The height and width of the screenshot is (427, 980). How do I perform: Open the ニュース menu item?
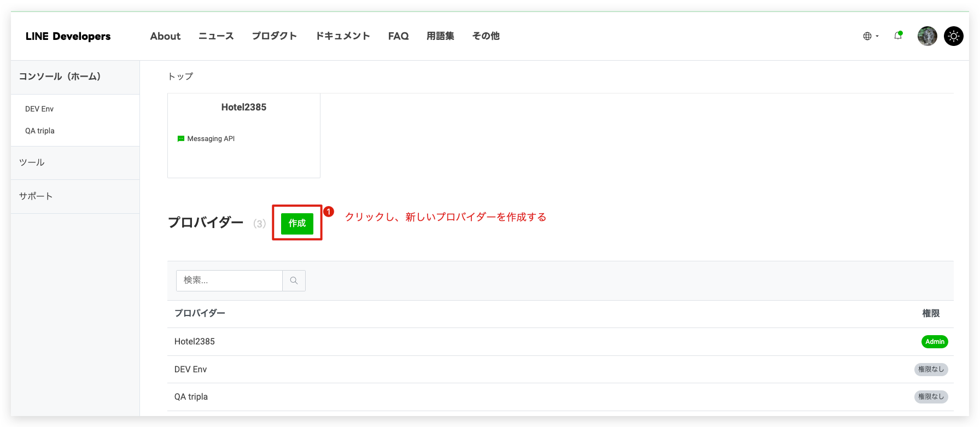[216, 36]
